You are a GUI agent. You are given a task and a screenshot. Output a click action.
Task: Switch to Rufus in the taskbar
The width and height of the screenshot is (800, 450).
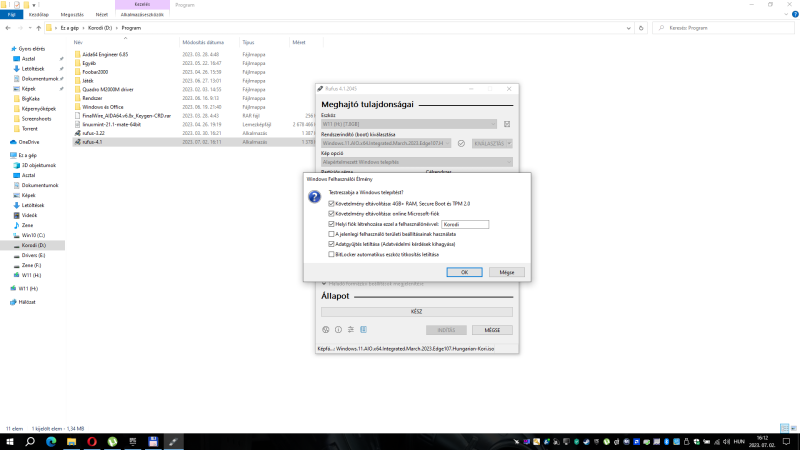(173, 441)
